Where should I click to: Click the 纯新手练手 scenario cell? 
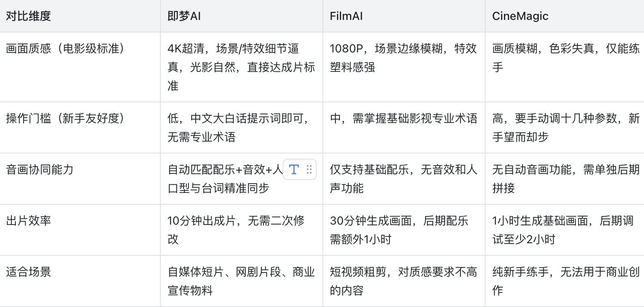pyautogui.click(x=564, y=281)
